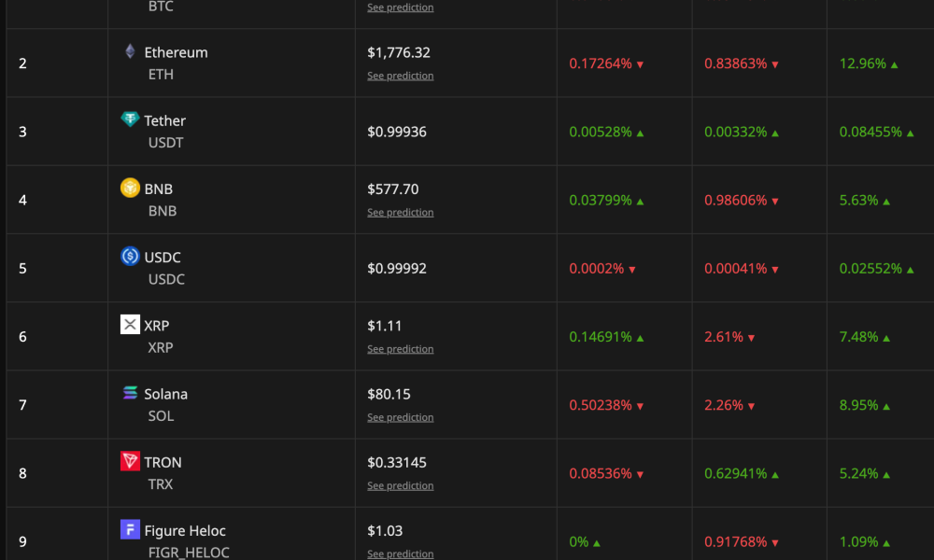Click XRP change value 7.48%
This screenshot has height=560, width=934.
858,338
